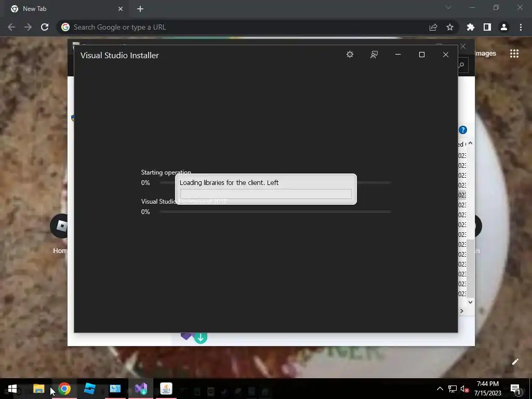Viewport: 532px width, 399px height.
Task: Click the muted volume tray icon
Action: tap(465, 389)
